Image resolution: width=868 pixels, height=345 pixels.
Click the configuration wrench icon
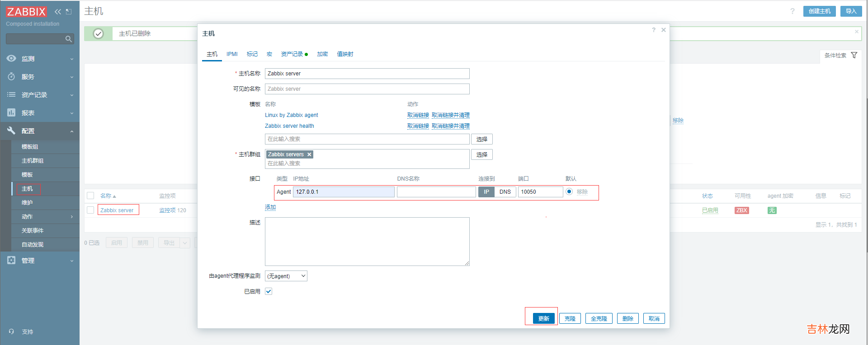(11, 131)
